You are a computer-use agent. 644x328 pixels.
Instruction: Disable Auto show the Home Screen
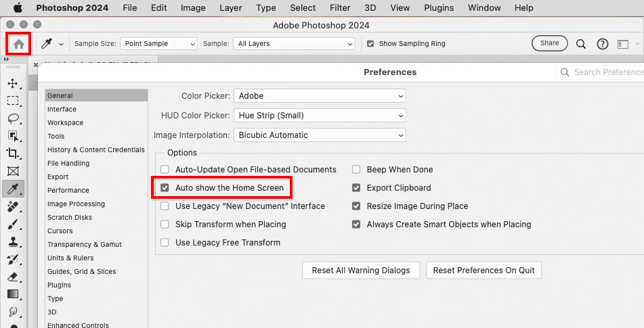click(x=165, y=188)
